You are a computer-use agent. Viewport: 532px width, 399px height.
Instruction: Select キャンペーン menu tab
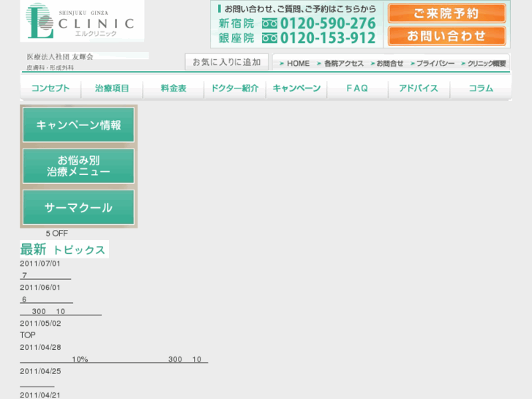pyautogui.click(x=296, y=89)
